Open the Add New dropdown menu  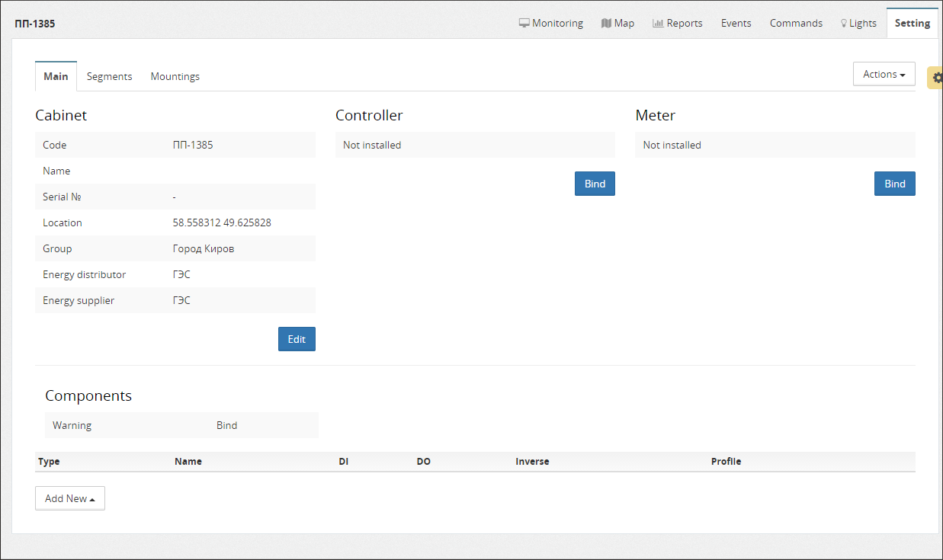69,498
